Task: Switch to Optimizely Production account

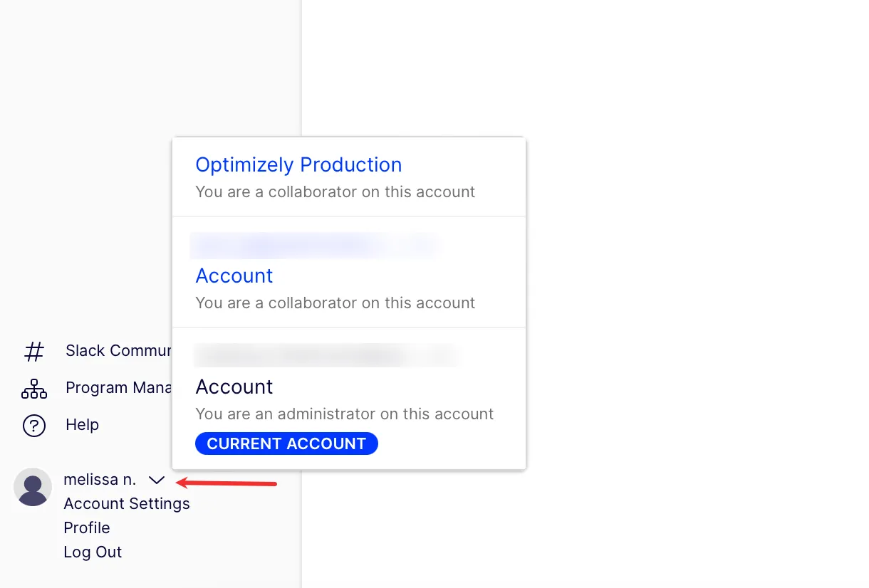Action: click(x=298, y=164)
